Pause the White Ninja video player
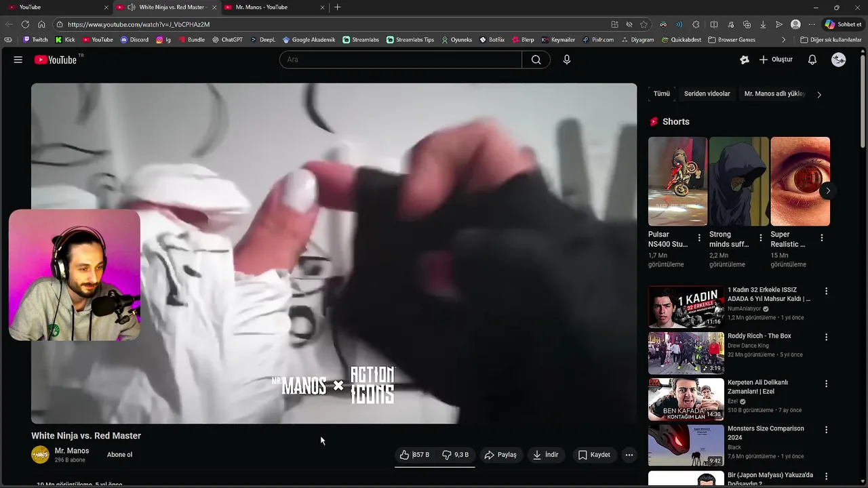Viewport: 868px width, 488px height. pos(334,253)
